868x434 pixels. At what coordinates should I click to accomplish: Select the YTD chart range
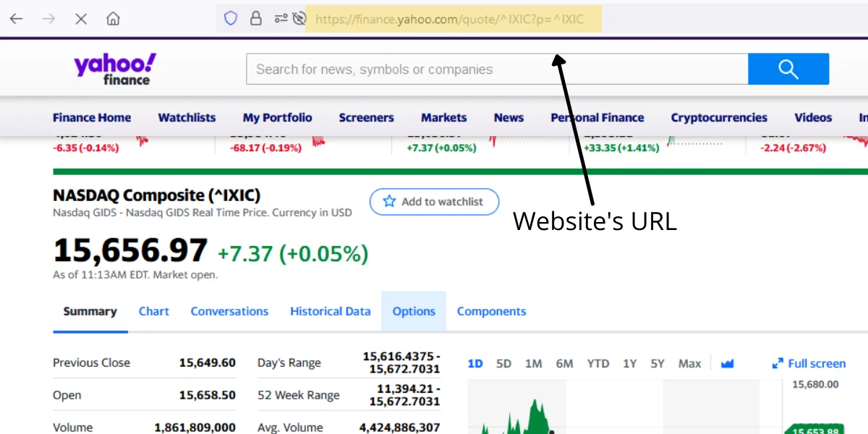tap(597, 364)
